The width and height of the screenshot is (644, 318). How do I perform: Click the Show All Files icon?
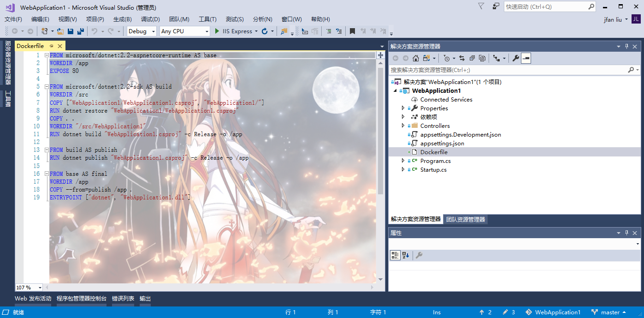482,58
